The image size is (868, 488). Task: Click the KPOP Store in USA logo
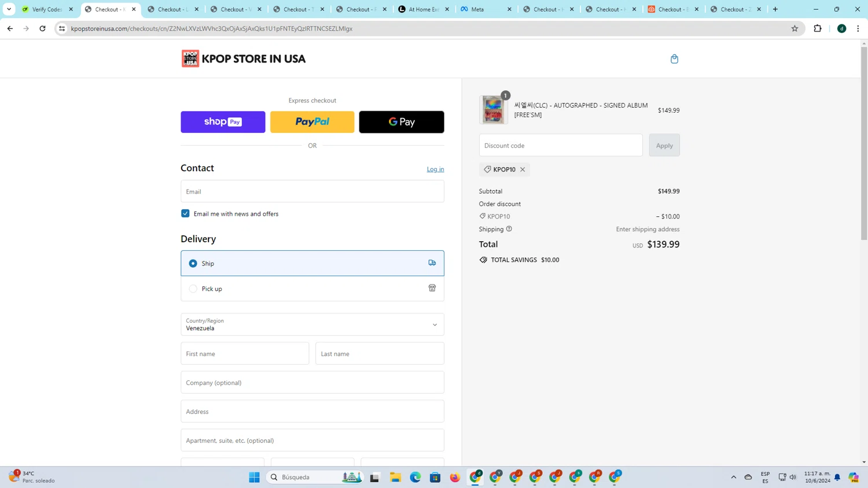click(244, 58)
